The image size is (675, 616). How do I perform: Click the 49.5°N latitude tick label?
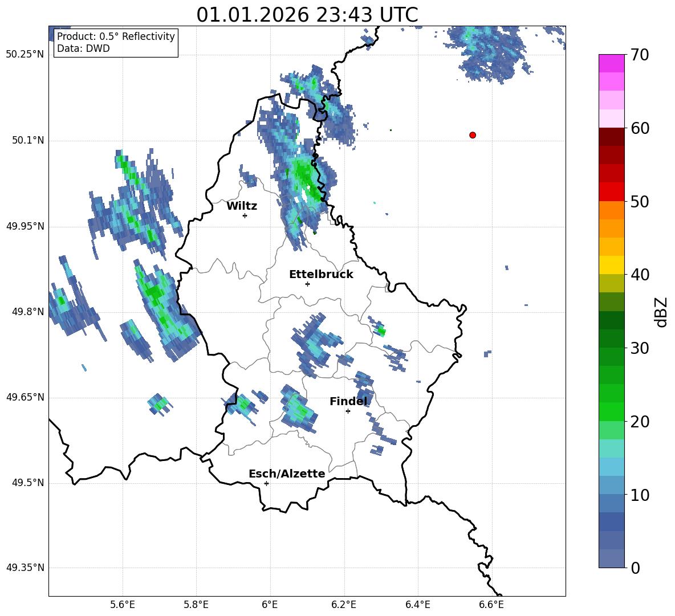27,483
